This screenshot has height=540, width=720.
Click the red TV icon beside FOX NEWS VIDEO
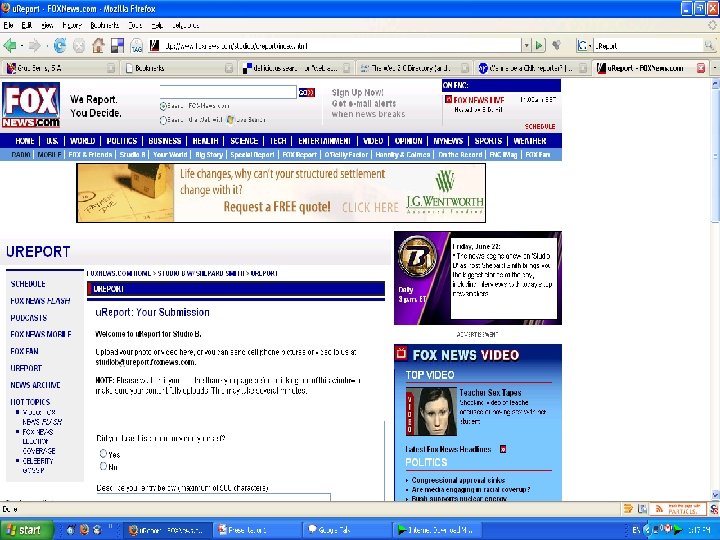point(401,353)
